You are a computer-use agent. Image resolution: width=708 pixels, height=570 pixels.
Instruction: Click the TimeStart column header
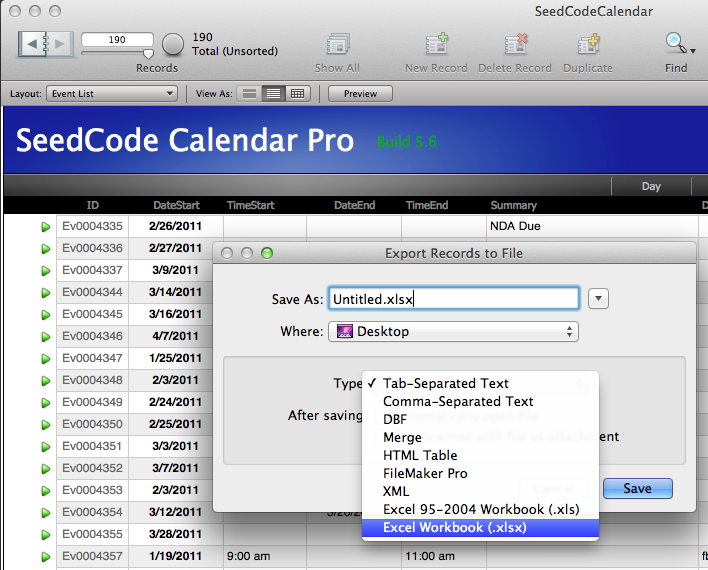pyautogui.click(x=251, y=205)
